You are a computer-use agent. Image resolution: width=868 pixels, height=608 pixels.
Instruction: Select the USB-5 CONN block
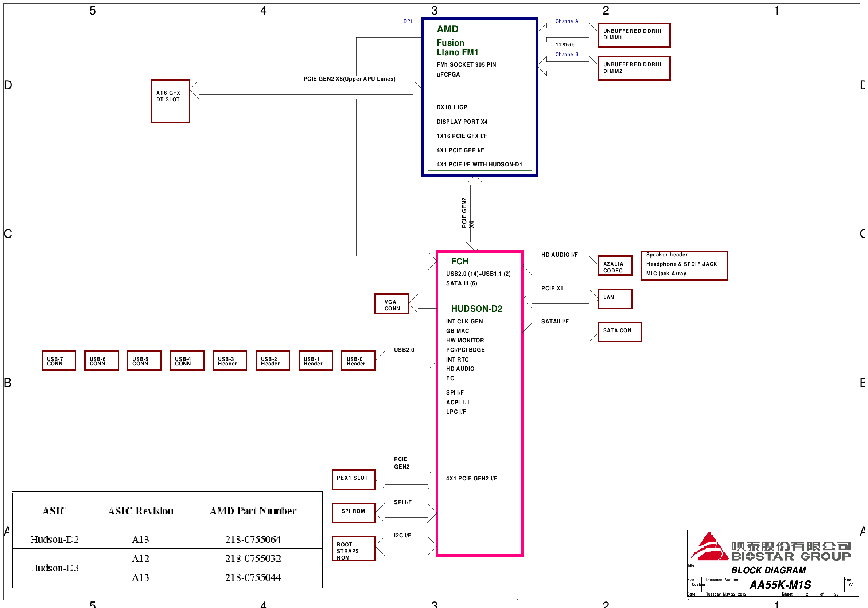click(x=144, y=361)
